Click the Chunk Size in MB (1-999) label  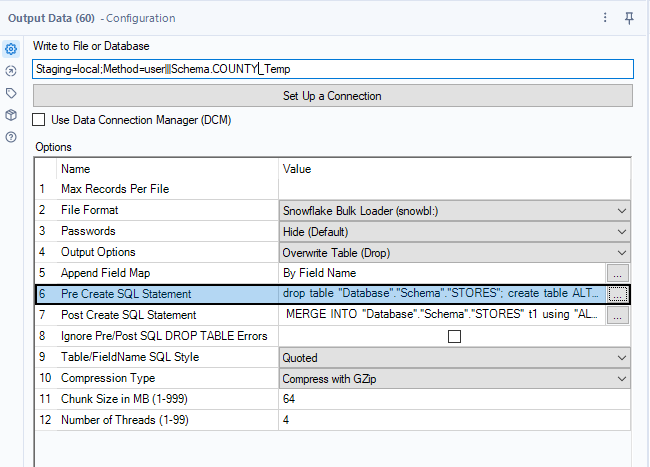(x=124, y=399)
